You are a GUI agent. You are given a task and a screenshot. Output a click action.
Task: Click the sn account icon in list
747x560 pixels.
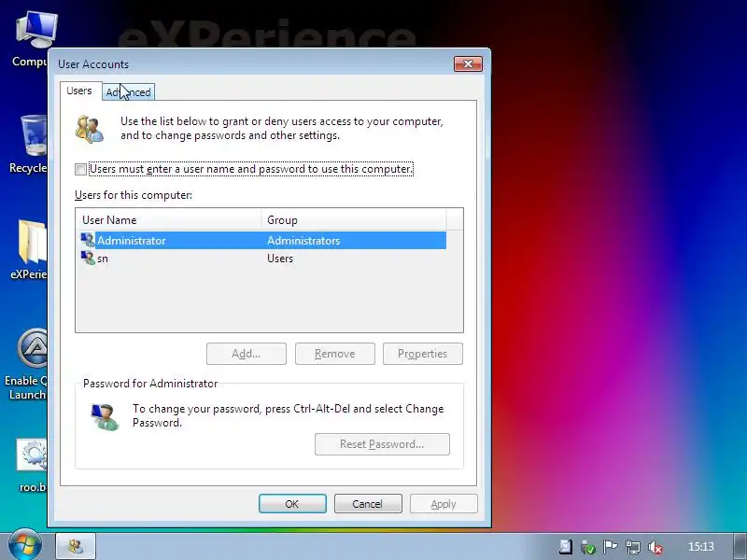pyautogui.click(x=88, y=259)
